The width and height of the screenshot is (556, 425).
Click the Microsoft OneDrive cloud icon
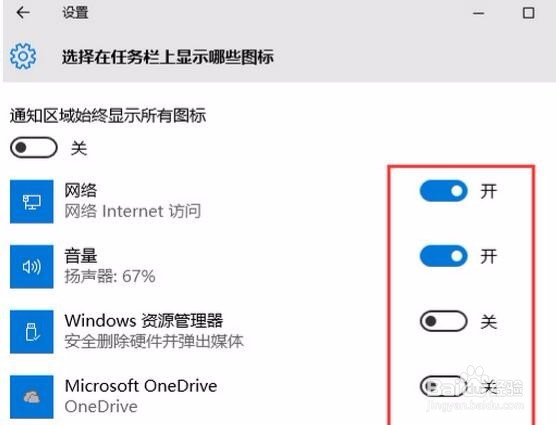(32, 397)
